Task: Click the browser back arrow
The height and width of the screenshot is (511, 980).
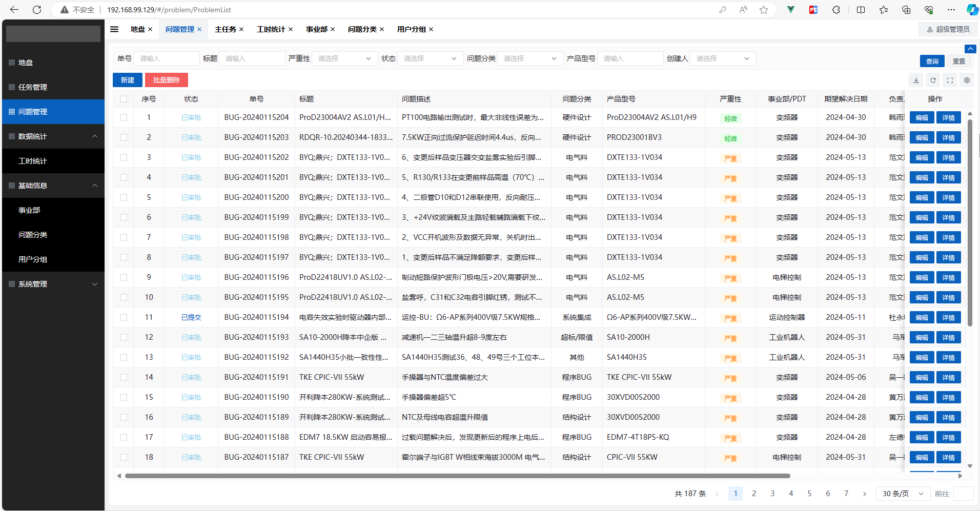Action: pyautogui.click(x=14, y=10)
